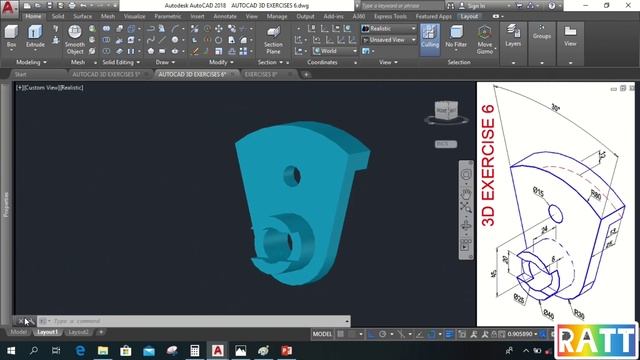Toggle MODEL space button in status bar
The image size is (640, 360).
click(322, 334)
